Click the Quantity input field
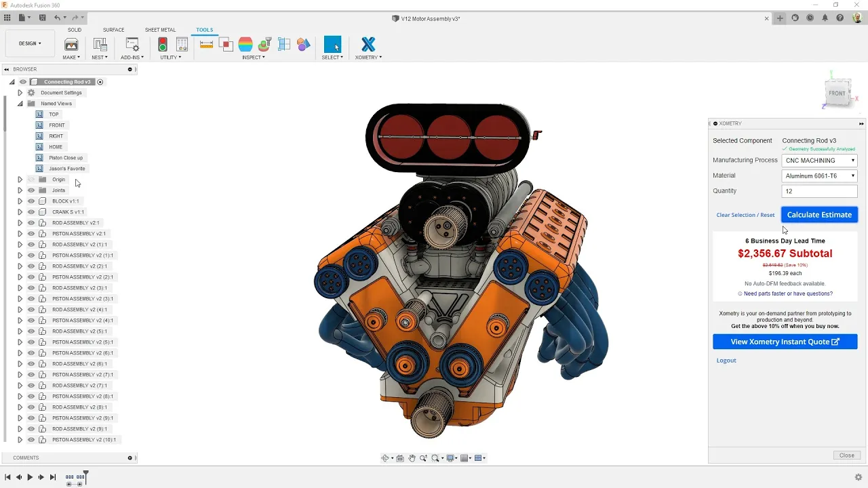This screenshot has width=868, height=488. (819, 191)
